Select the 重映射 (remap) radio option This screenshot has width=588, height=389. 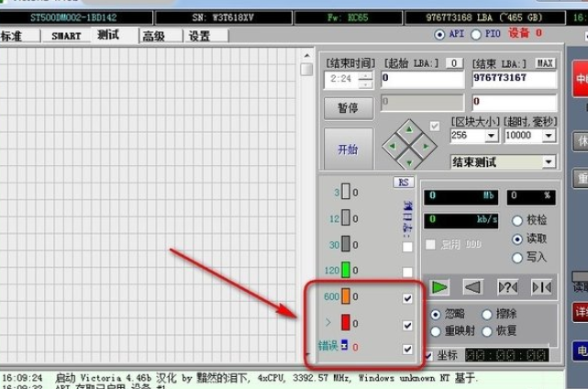point(437,330)
